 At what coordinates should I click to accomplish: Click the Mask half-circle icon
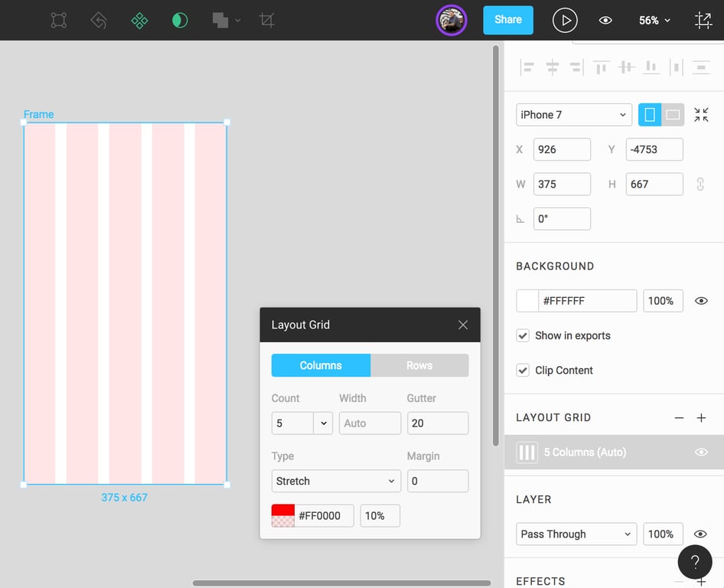pyautogui.click(x=180, y=21)
